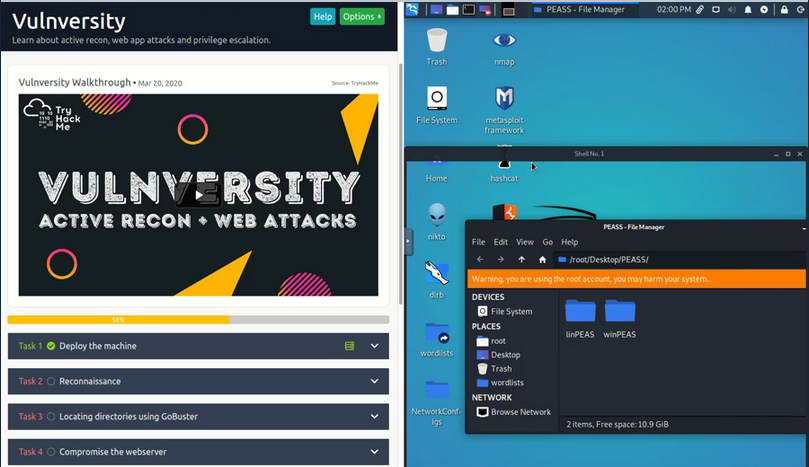The image size is (809, 467).
Task: Open the Trash desktop icon
Action: click(x=436, y=47)
